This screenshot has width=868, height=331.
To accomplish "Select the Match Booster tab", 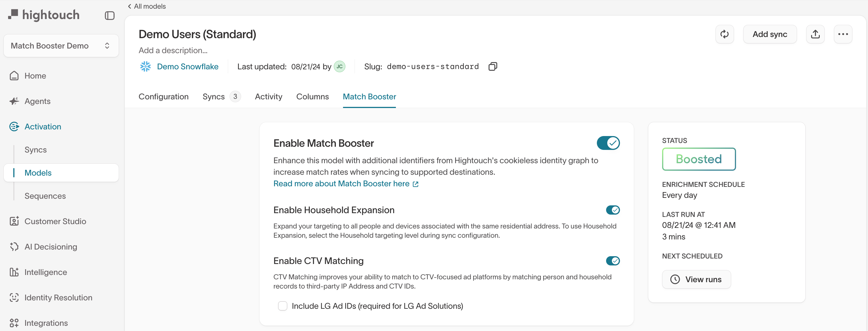I will [x=369, y=97].
